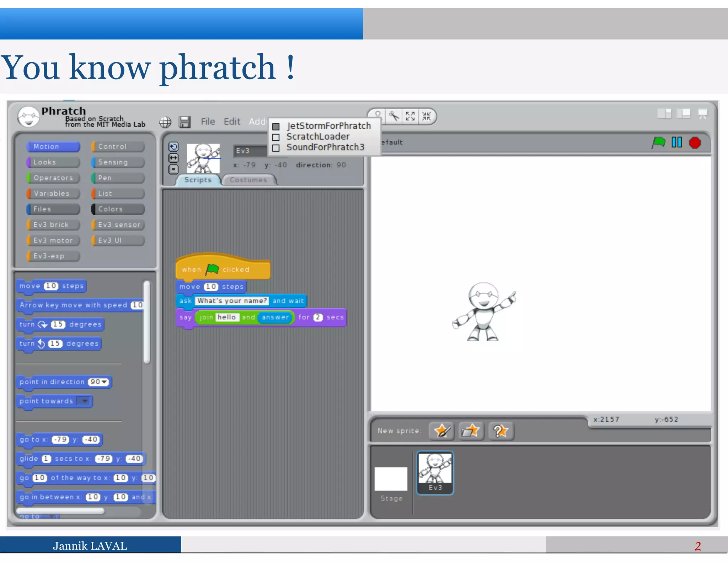728x562 pixels.
Task: Get a surprise sprite with question icon
Action: [x=500, y=431]
